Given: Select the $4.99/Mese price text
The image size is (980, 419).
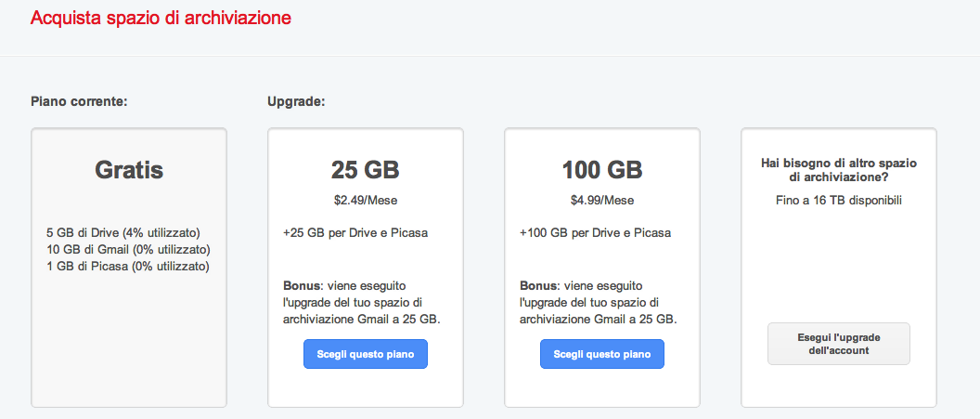Looking at the screenshot, I should tap(602, 201).
